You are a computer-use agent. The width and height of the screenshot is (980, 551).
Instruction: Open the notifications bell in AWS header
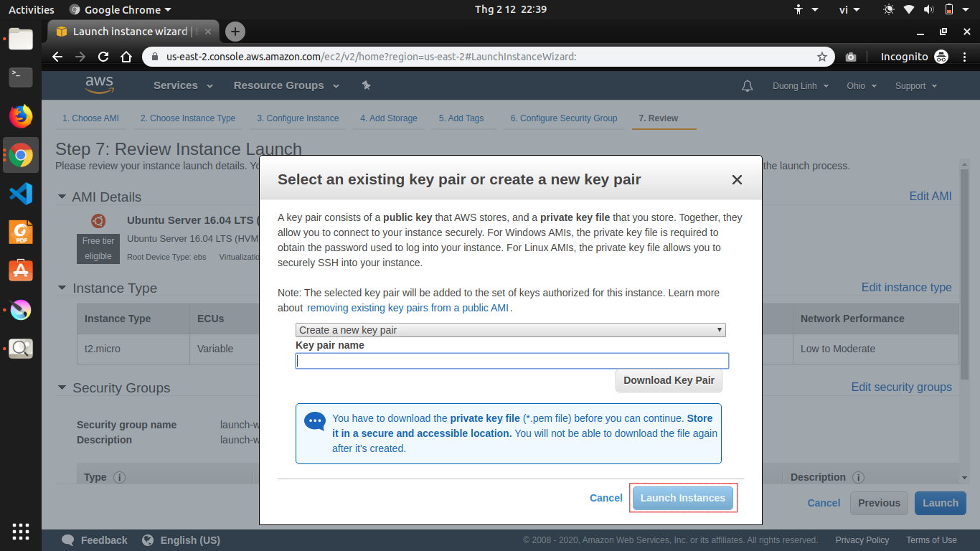pos(748,86)
